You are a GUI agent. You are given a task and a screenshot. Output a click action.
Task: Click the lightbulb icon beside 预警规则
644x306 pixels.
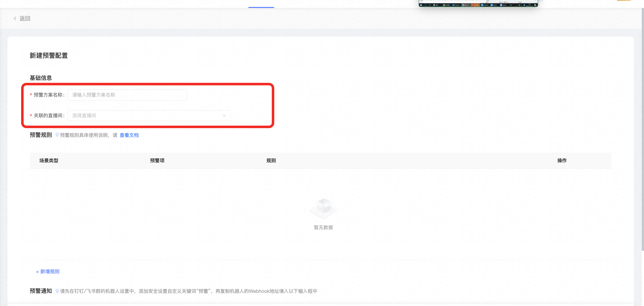click(57, 135)
